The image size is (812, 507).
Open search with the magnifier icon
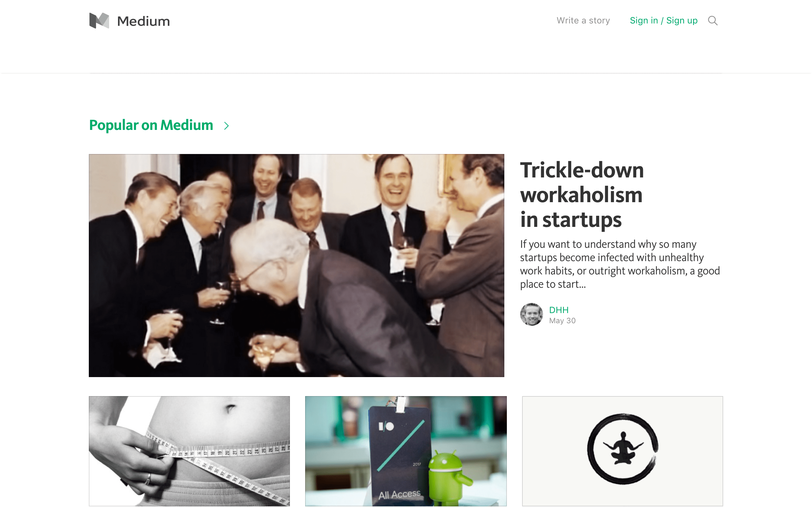pos(713,21)
